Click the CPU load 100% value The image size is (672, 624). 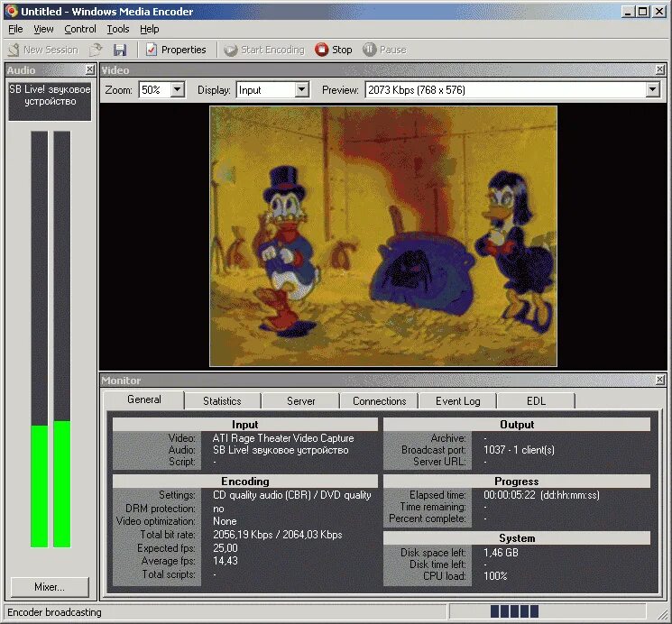coord(495,576)
